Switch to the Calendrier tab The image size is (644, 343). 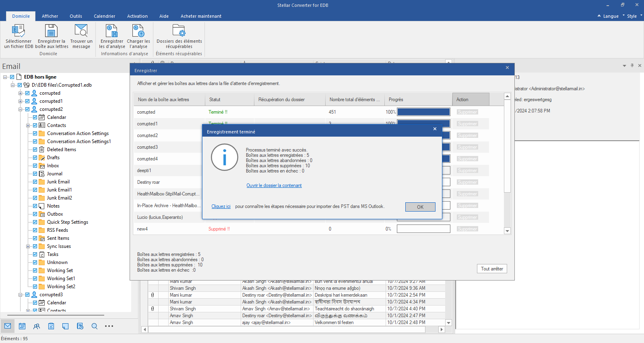104,16
